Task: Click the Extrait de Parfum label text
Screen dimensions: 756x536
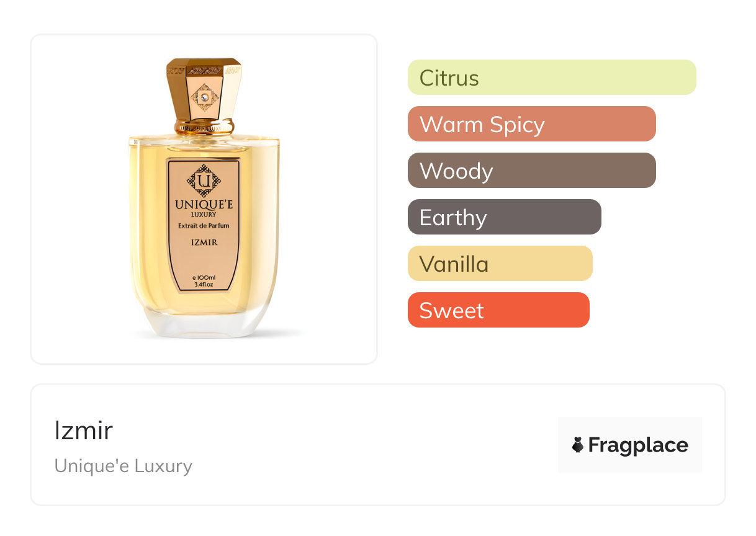Action: tap(204, 226)
